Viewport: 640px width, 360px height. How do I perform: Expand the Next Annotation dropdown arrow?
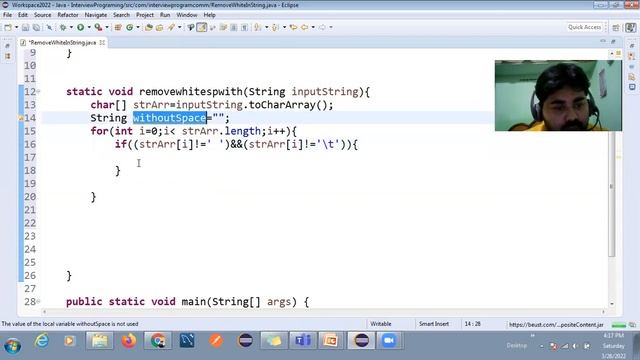pyautogui.click(x=267, y=27)
